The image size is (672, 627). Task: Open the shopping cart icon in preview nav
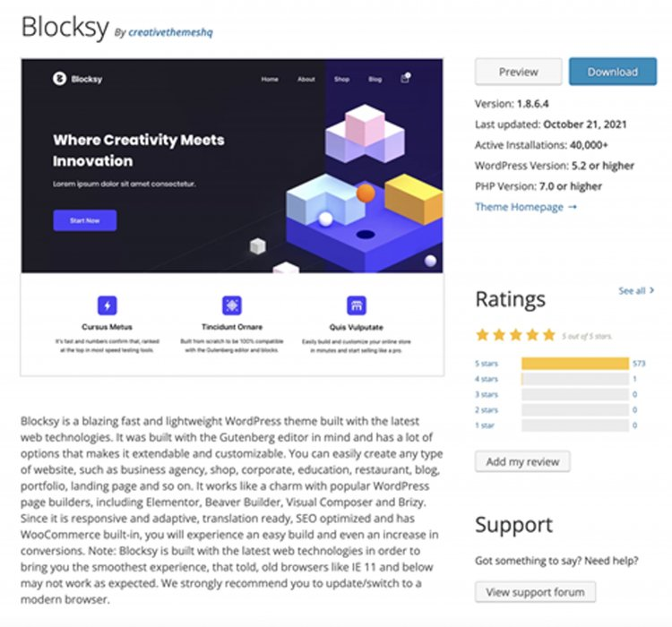click(405, 78)
